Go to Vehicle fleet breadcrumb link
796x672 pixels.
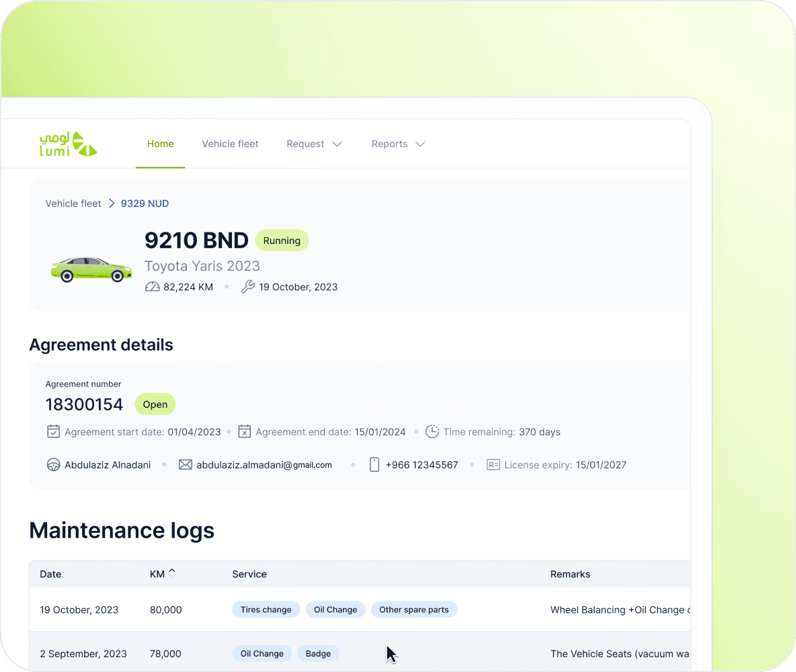tap(73, 204)
